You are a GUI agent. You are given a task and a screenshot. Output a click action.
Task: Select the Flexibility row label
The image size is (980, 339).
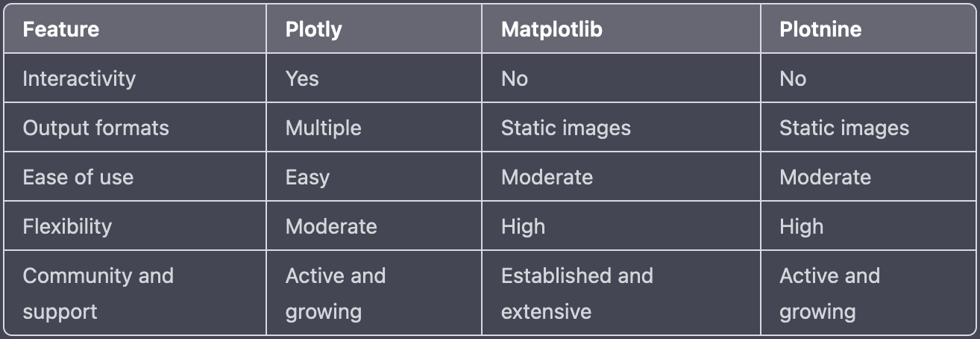tap(135, 226)
